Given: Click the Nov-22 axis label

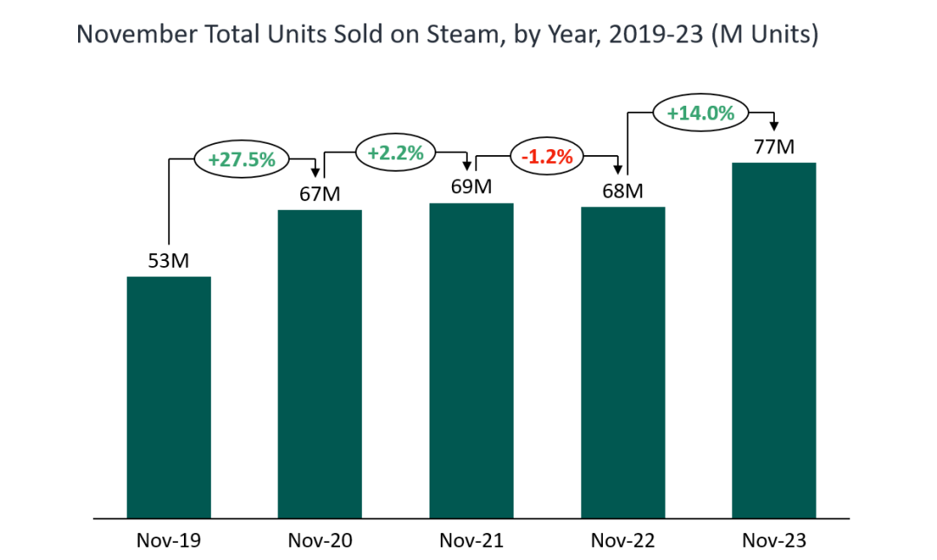Looking at the screenshot, I should 622,540.
